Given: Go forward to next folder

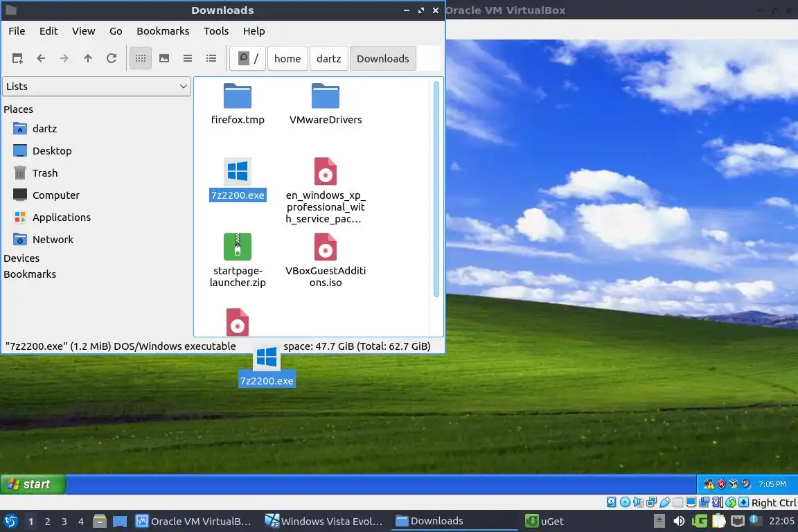Looking at the screenshot, I should pos(64,59).
